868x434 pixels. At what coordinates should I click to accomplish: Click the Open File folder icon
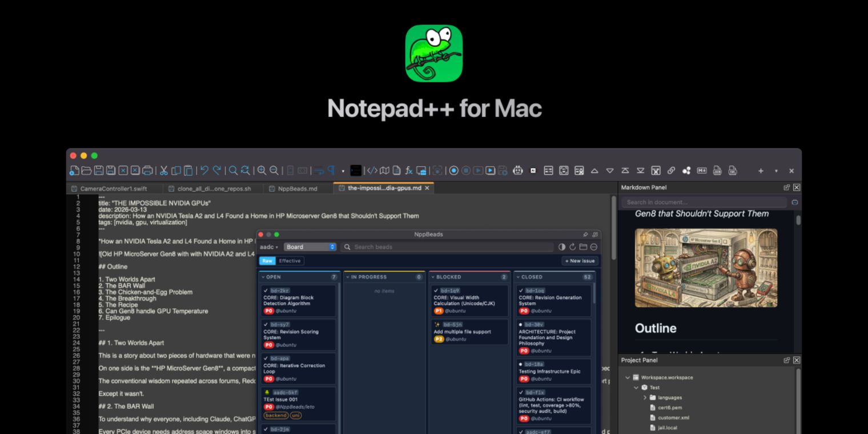point(86,170)
